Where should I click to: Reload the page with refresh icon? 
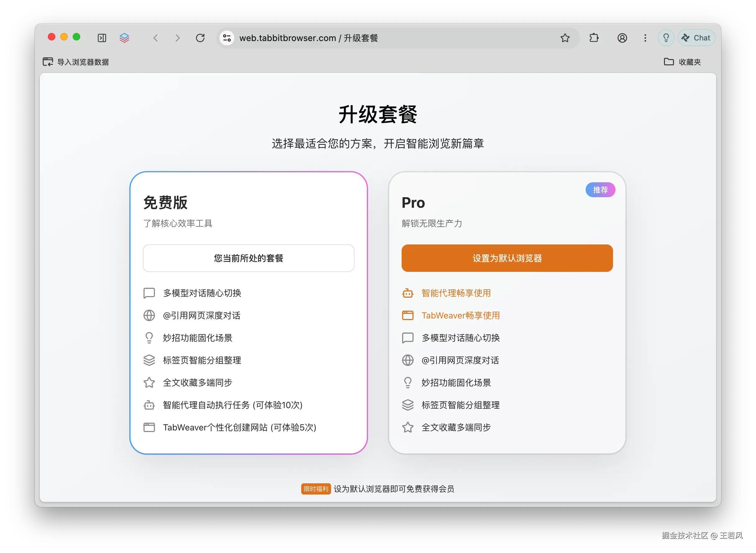coord(200,38)
